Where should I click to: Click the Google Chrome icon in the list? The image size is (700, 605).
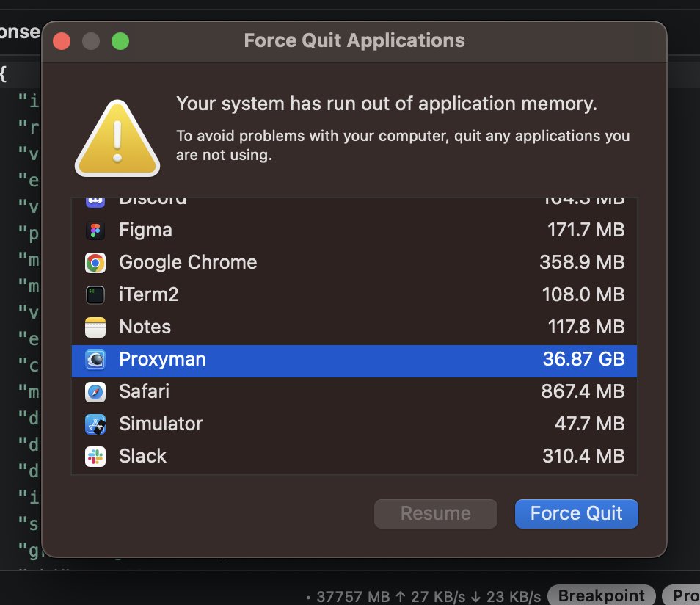click(95, 263)
